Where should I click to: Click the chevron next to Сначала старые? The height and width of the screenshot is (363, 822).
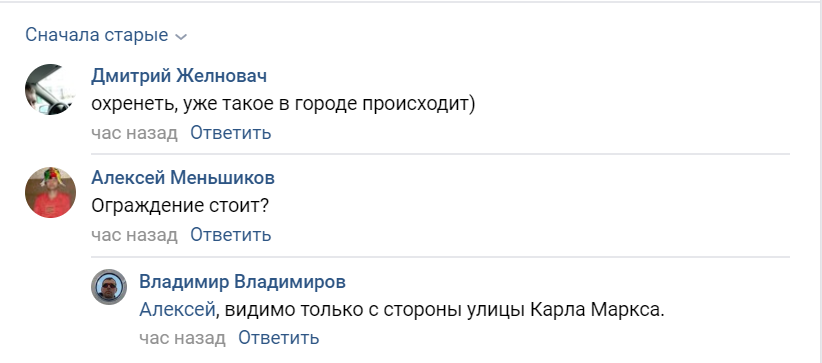[181, 37]
